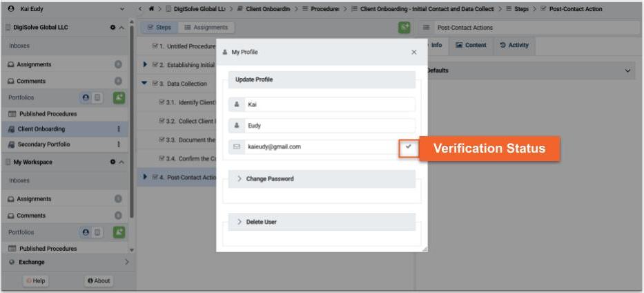Open the Kai Eudy user dropdown
The width and height of the screenshot is (644, 293).
122,9
